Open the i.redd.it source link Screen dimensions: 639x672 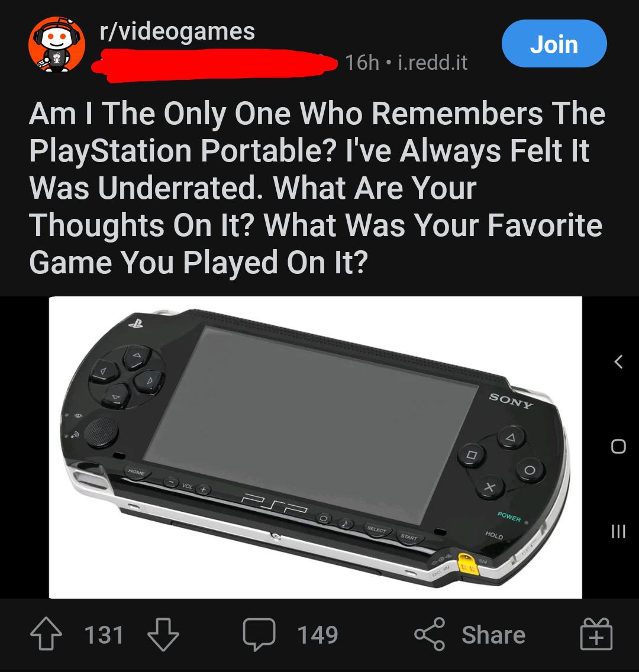click(x=433, y=63)
